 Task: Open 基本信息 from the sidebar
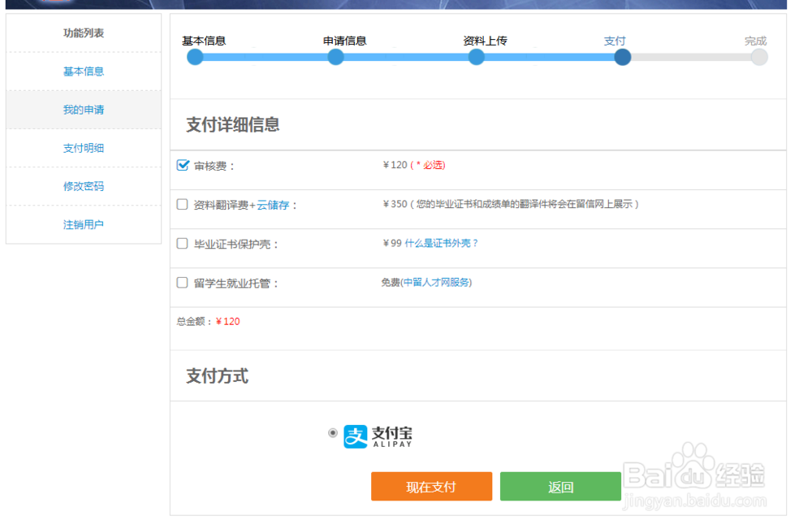click(x=83, y=72)
